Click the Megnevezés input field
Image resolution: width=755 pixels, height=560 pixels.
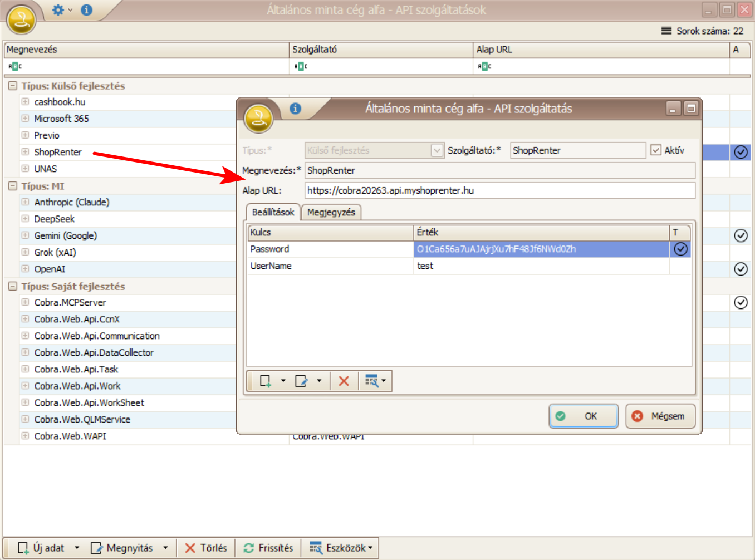click(500, 170)
